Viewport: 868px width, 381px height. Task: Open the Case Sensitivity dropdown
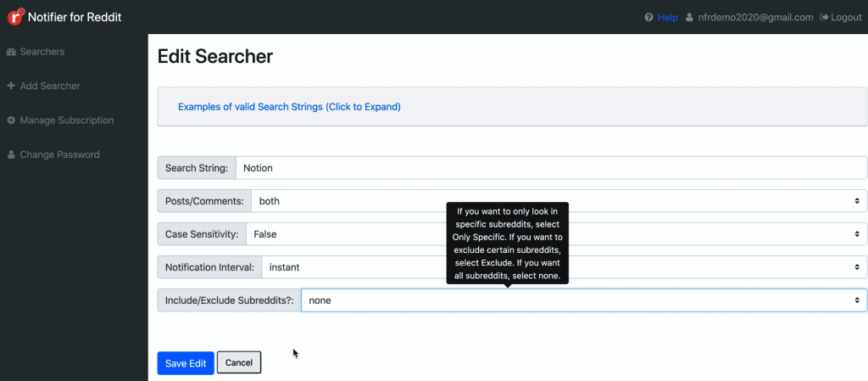point(556,234)
